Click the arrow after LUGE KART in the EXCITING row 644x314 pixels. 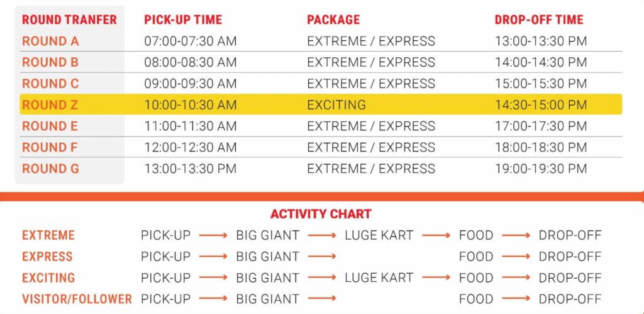click(x=436, y=278)
